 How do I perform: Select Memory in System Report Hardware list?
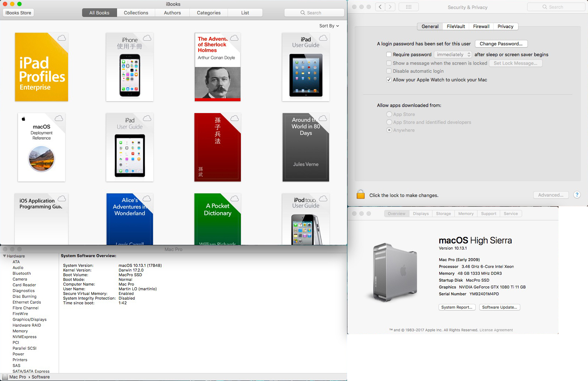pyautogui.click(x=20, y=331)
